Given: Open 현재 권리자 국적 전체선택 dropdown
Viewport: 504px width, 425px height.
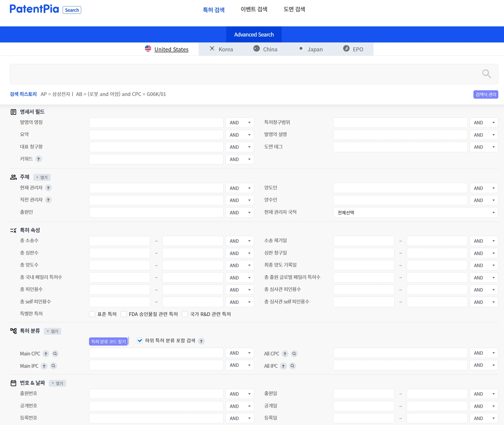Looking at the screenshot, I should 415,213.
